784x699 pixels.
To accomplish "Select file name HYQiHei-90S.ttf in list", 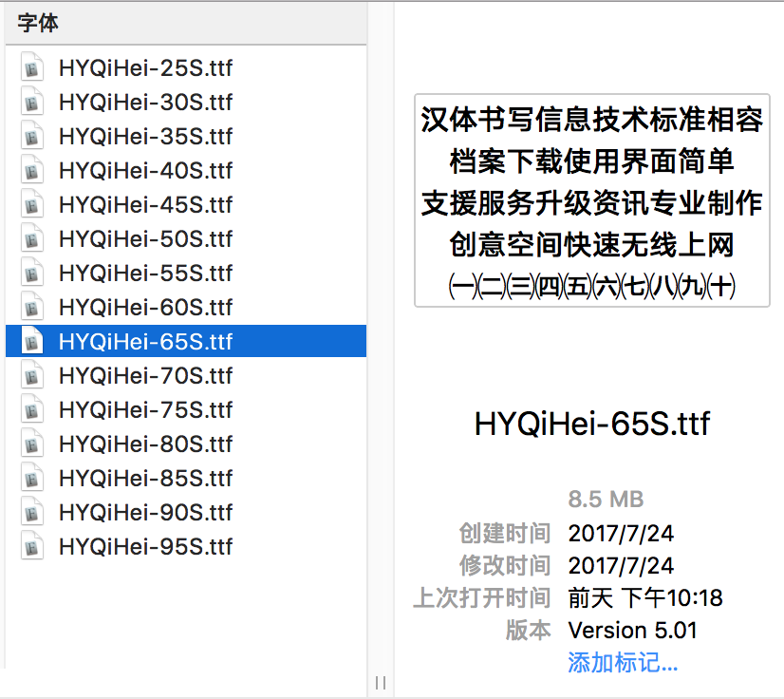I will click(145, 512).
